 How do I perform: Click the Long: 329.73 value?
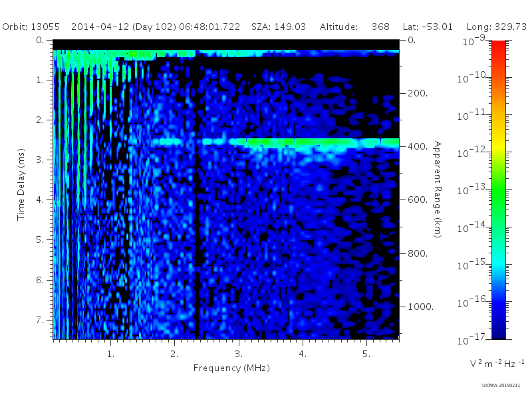[x=497, y=27]
